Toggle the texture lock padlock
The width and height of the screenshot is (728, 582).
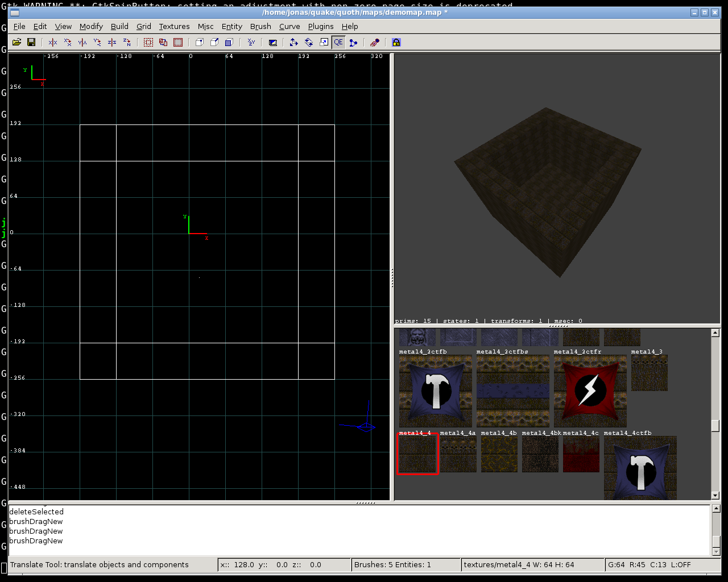[396, 42]
